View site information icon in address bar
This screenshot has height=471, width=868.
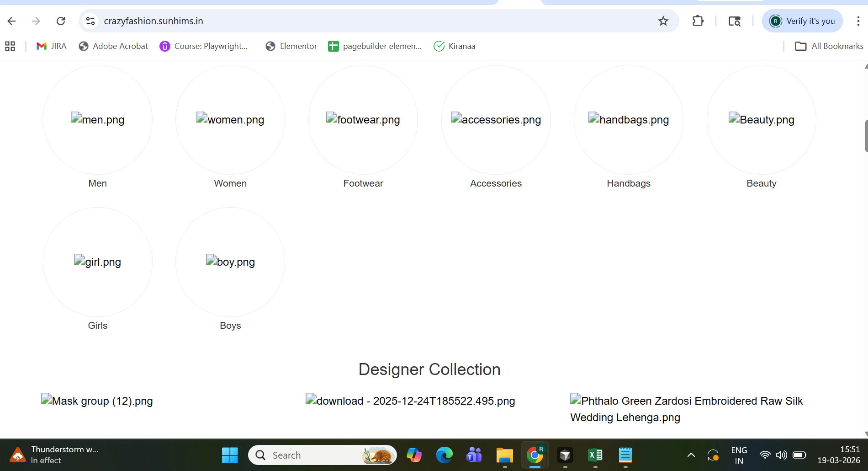point(90,21)
